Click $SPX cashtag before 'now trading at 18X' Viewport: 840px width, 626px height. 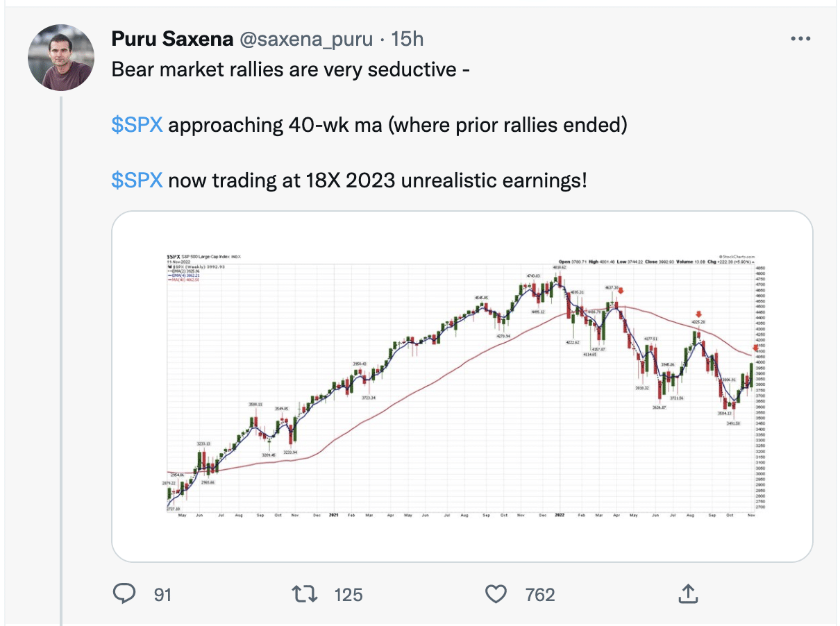137,180
